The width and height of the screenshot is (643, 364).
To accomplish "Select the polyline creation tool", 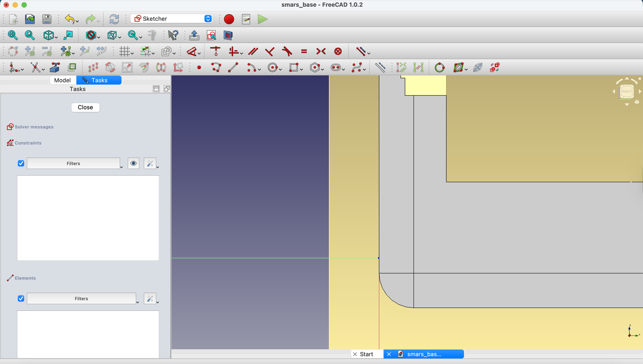I will point(216,68).
